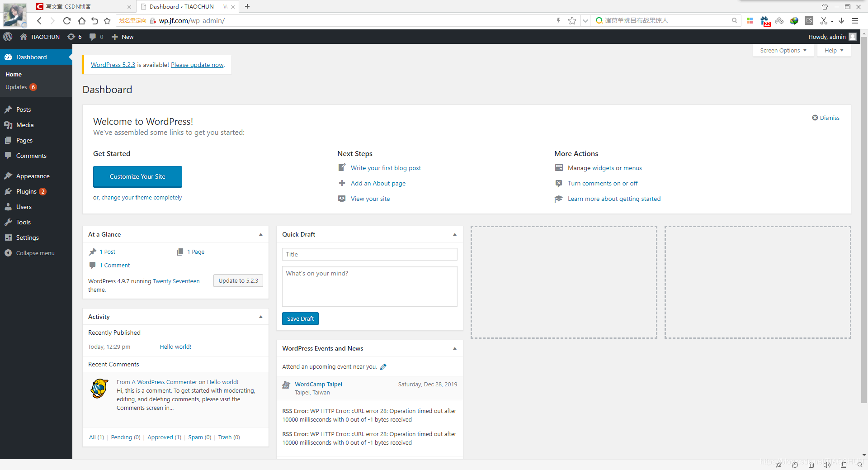This screenshot has width=868, height=470.
Task: Open 1 Post link
Action: (108, 252)
